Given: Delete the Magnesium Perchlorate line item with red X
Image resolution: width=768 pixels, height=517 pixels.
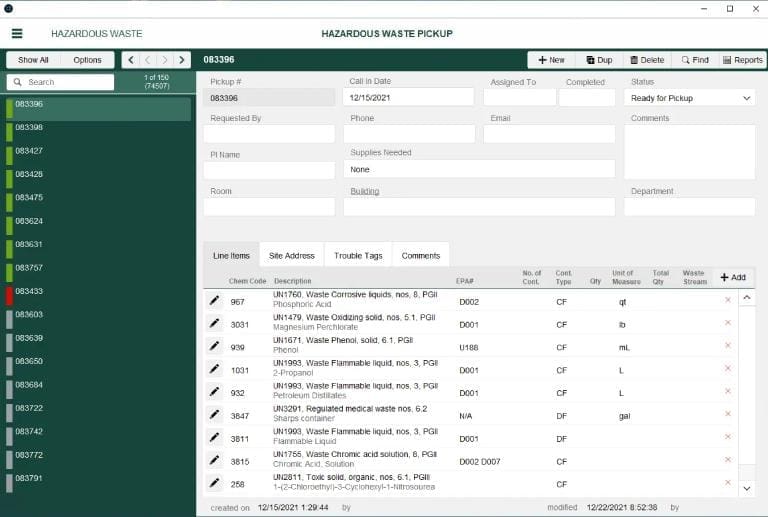Looking at the screenshot, I should click(x=728, y=323).
